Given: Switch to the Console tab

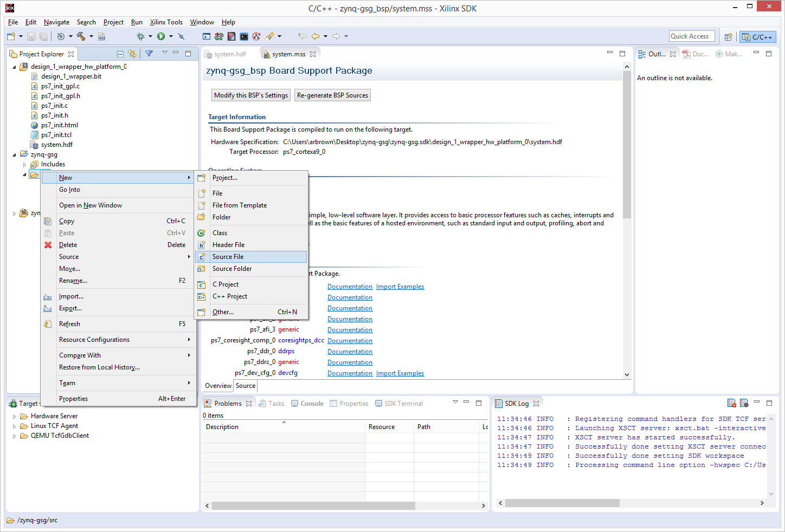Looking at the screenshot, I should click(307, 404).
